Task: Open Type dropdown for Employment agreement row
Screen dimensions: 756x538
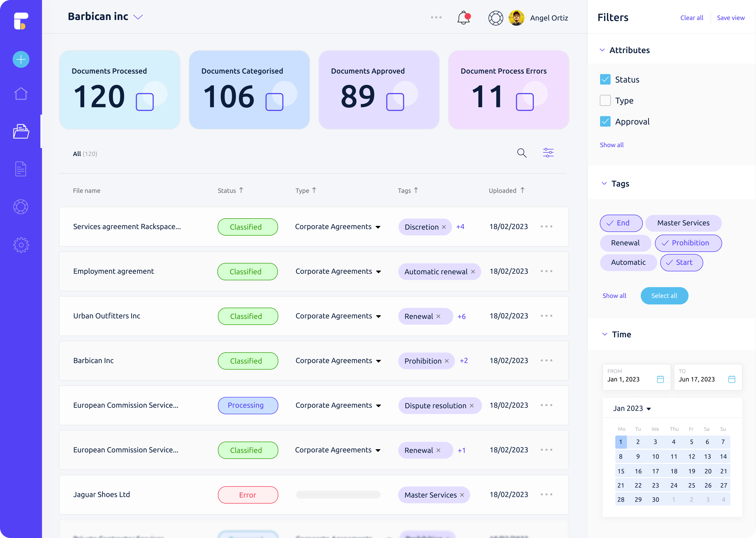Action: click(378, 272)
